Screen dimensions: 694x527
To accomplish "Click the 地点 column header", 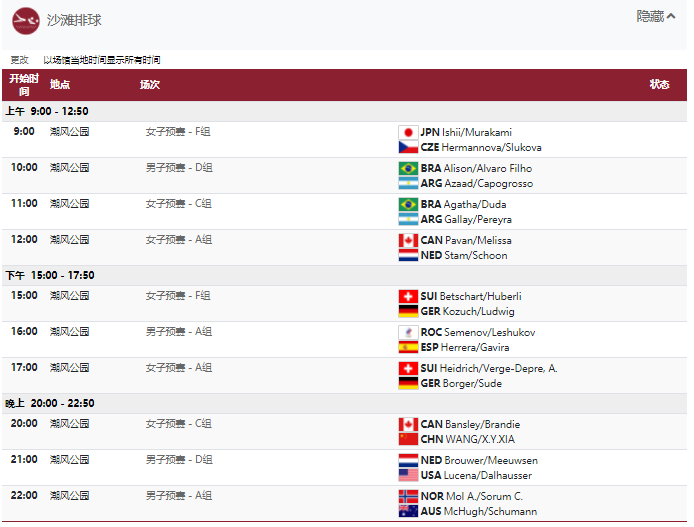I will point(60,85).
